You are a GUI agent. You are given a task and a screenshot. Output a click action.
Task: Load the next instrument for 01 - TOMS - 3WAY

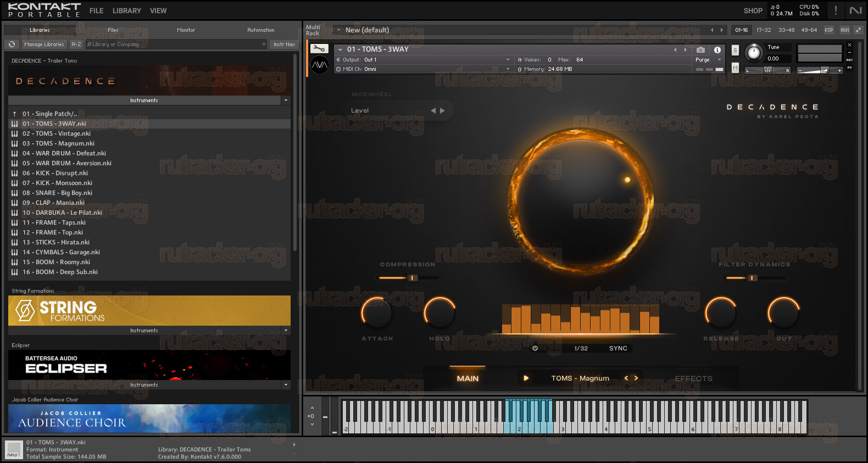[685, 49]
